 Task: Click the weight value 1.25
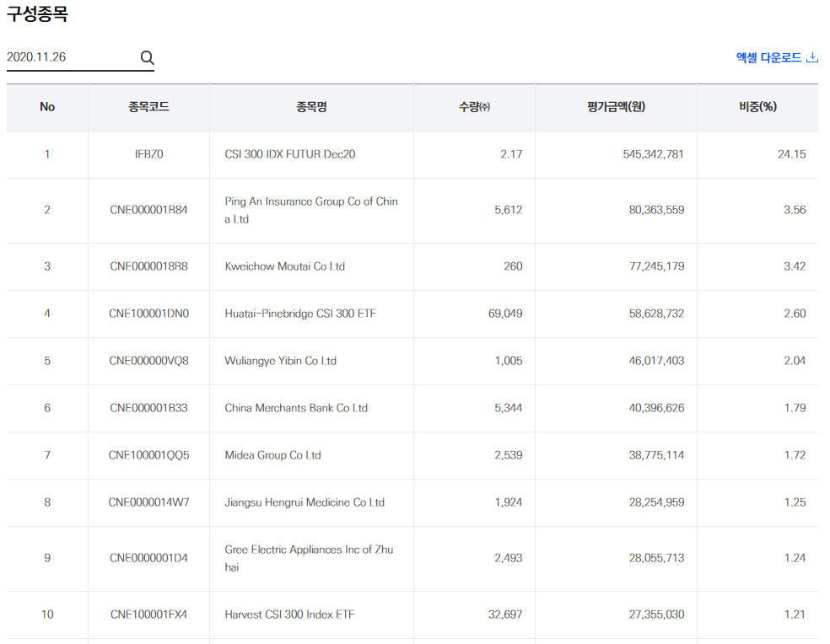795,502
